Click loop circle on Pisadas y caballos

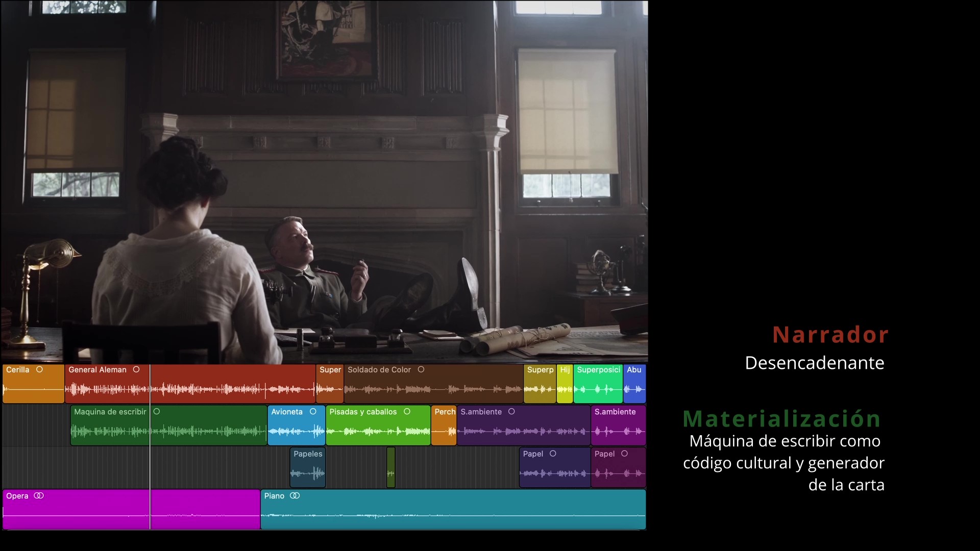click(407, 411)
